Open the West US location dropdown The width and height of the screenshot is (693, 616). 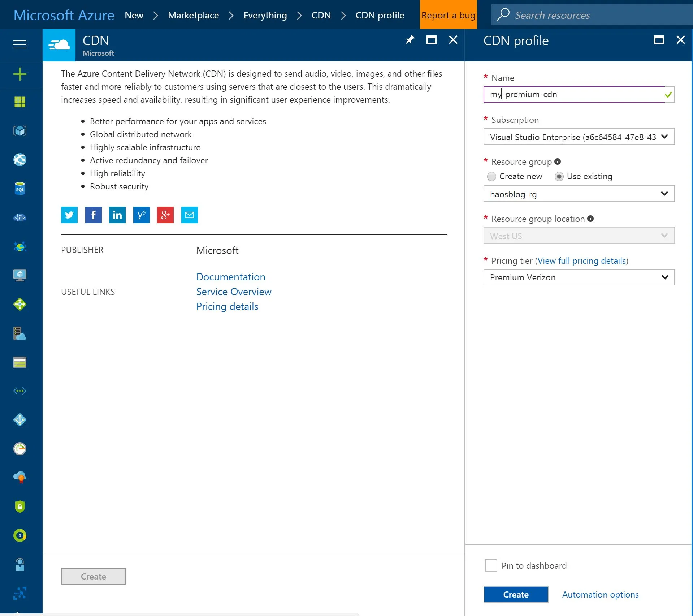[x=579, y=236]
